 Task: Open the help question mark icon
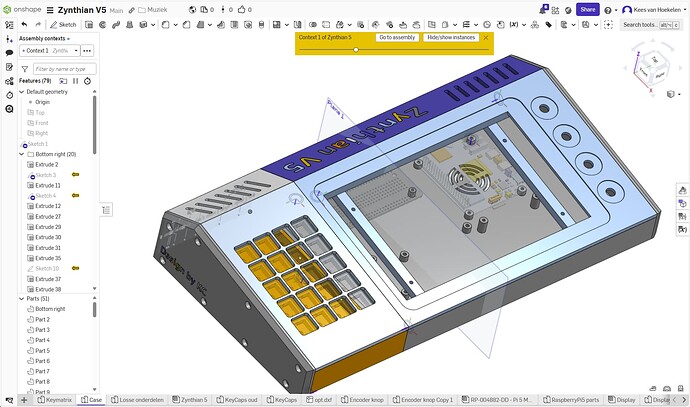coord(608,10)
